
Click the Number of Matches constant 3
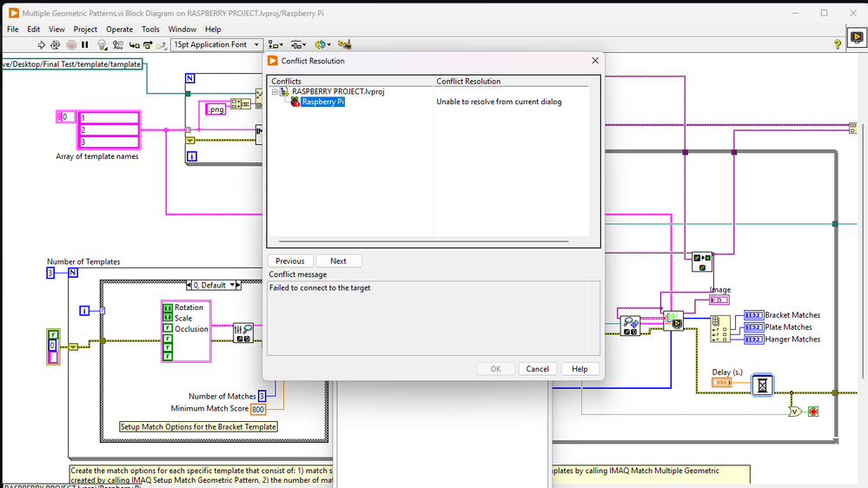(x=262, y=396)
